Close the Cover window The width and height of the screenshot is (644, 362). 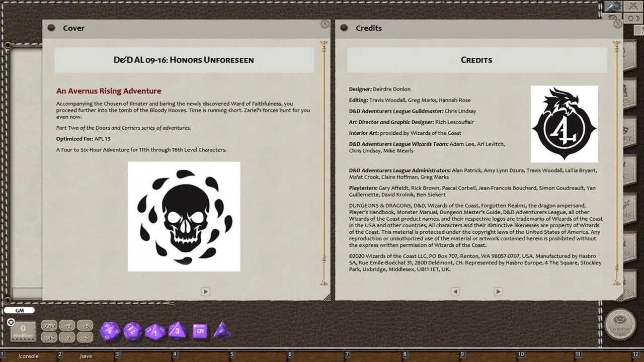[325, 24]
